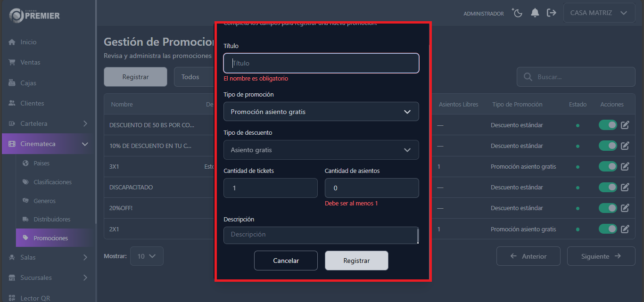The image size is (644, 302).
Task: Open Ventas in the sidebar
Action: (30, 62)
